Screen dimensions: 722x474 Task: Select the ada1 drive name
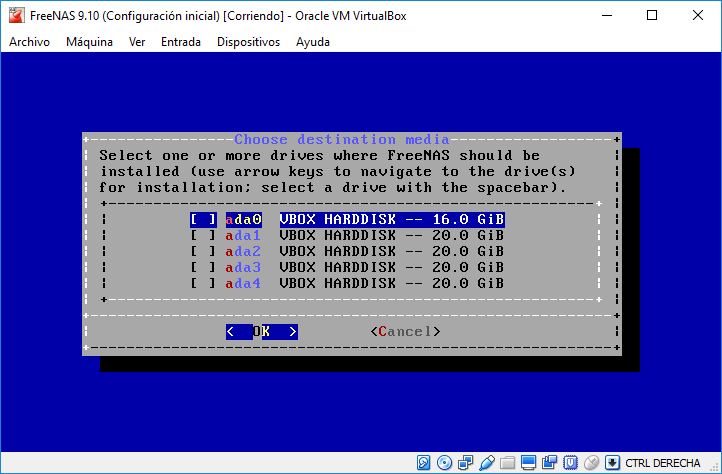244,235
